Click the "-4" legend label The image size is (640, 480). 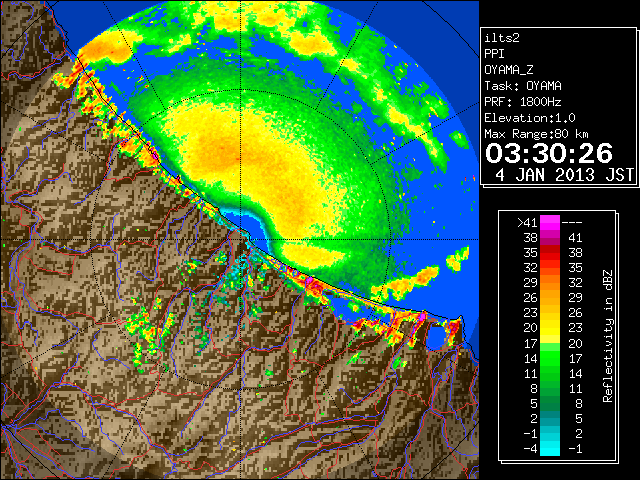(530, 449)
